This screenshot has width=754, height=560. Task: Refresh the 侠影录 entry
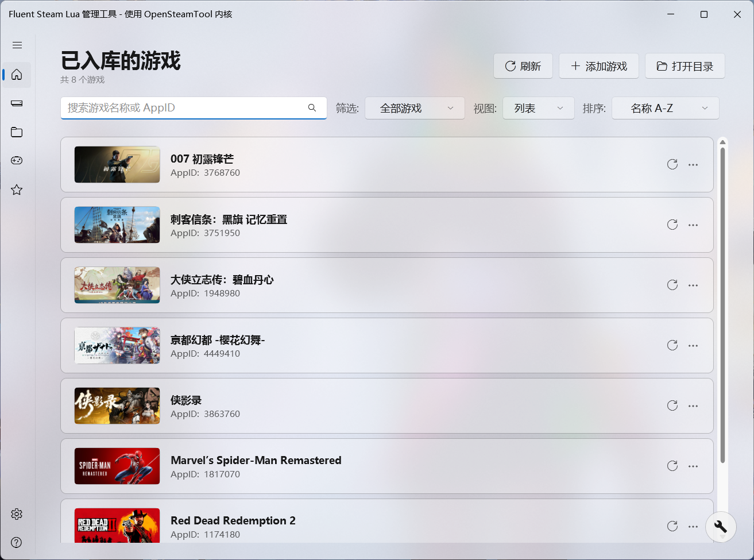(672, 405)
